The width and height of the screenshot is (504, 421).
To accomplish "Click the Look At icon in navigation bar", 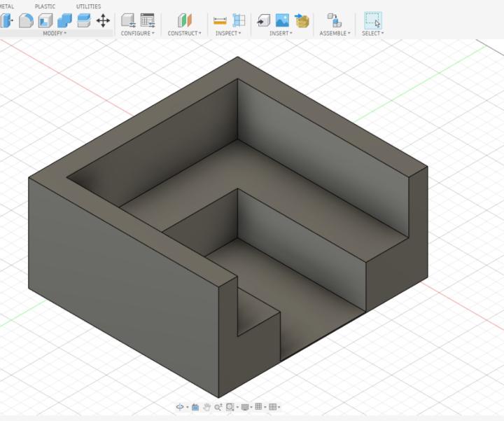I will tap(195, 407).
